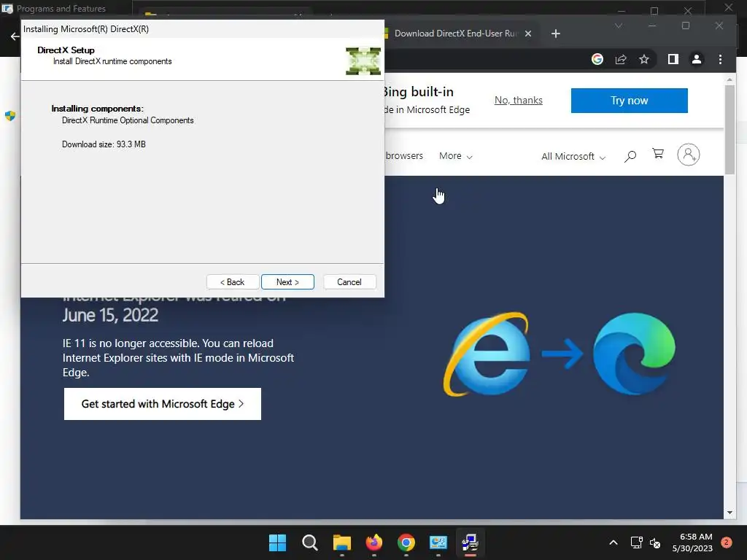
Task: Expand the All Microsoft dropdown
Action: tap(573, 157)
